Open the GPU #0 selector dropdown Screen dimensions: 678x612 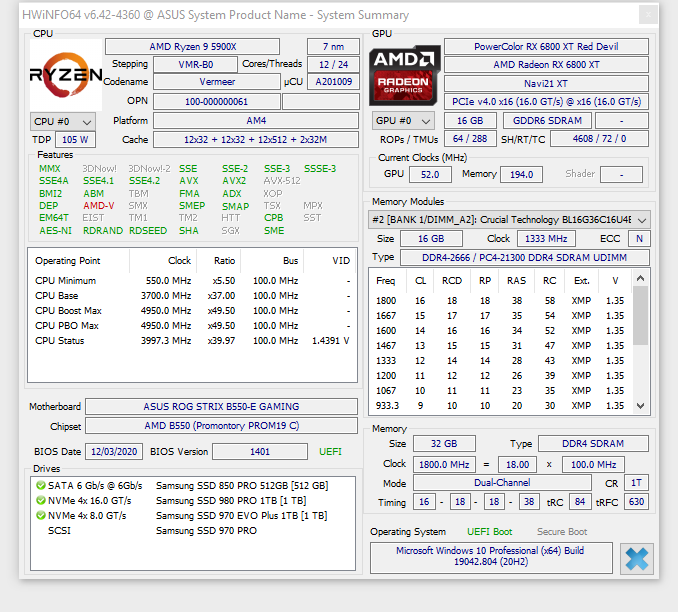[x=403, y=121]
